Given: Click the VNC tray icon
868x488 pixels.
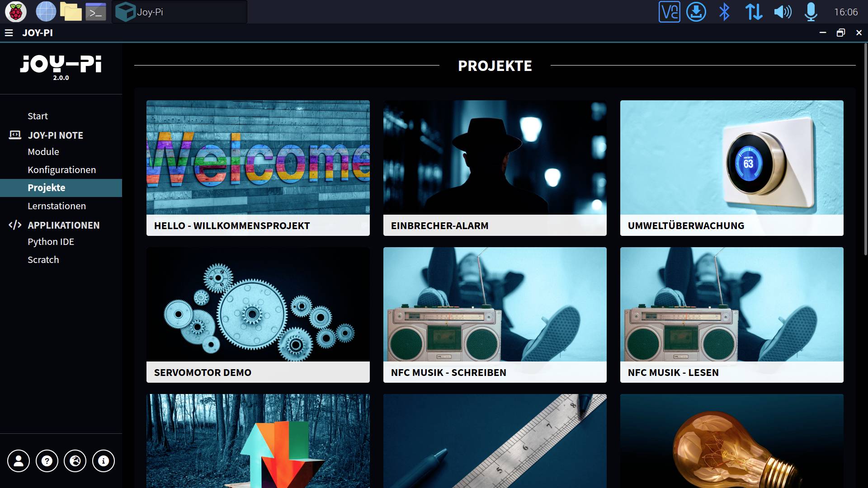Looking at the screenshot, I should pyautogui.click(x=669, y=12).
